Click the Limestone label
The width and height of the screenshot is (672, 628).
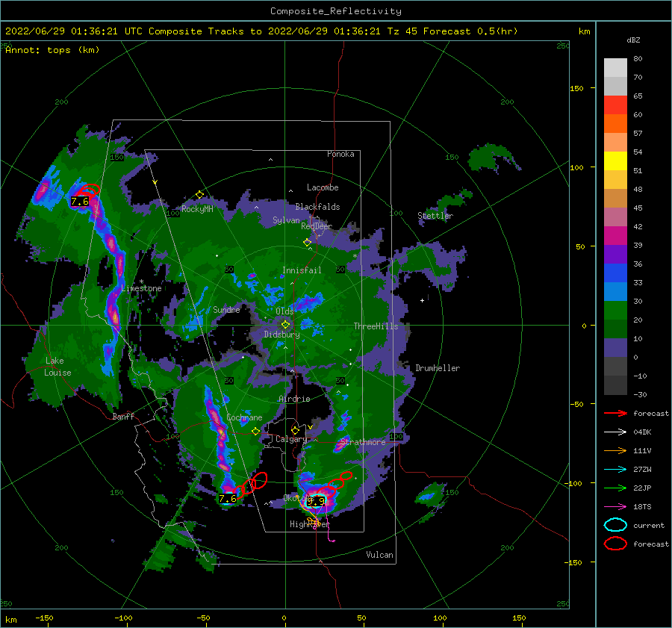pos(141,288)
